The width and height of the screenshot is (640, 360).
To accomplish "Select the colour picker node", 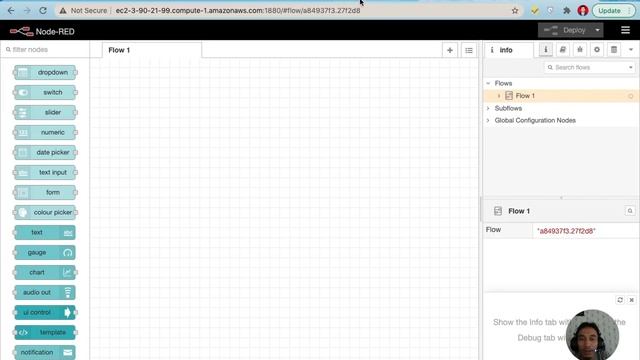I will coord(45,213).
